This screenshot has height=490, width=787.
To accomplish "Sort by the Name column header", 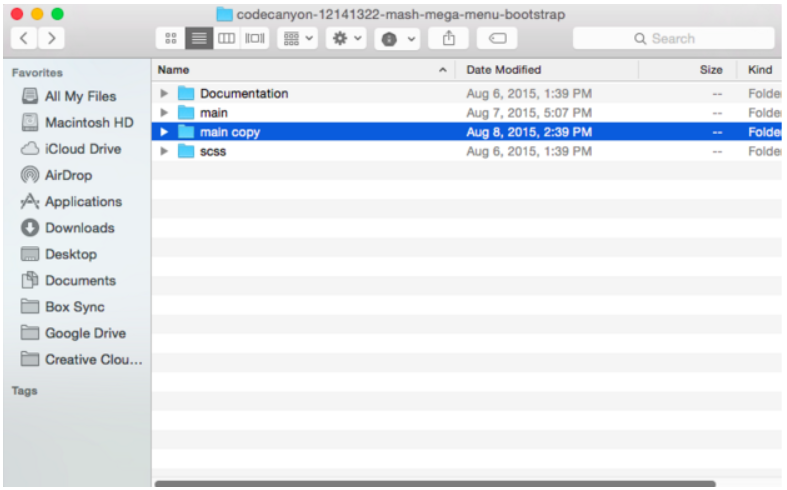I will coord(173,70).
